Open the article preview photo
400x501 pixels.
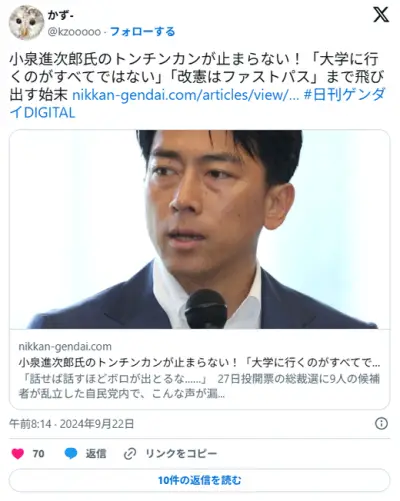[200, 229]
